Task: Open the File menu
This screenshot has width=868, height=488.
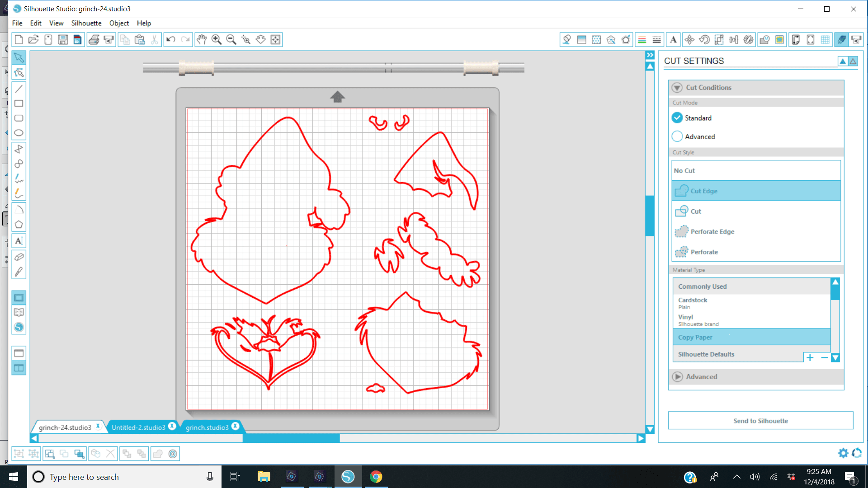Action: [17, 23]
